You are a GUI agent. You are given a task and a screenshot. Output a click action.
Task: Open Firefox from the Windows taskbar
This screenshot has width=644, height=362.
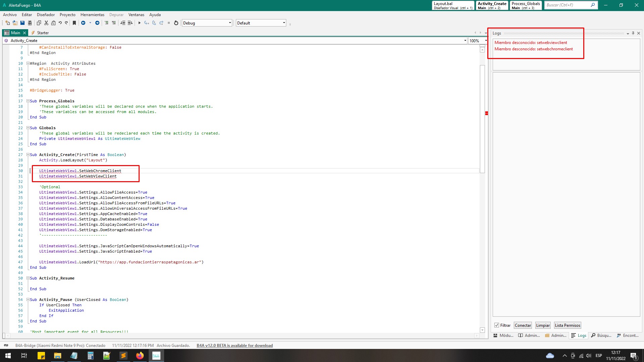[x=140, y=356]
